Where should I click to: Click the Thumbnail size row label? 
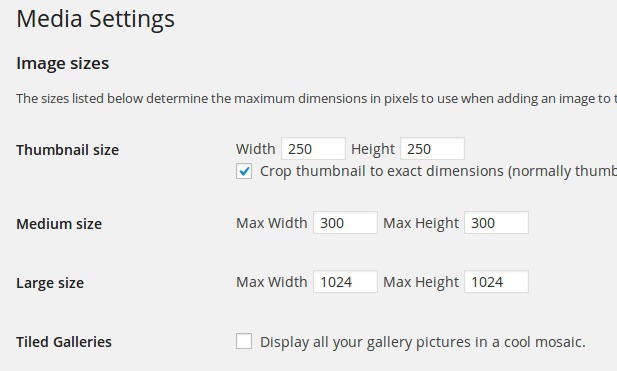click(x=67, y=150)
